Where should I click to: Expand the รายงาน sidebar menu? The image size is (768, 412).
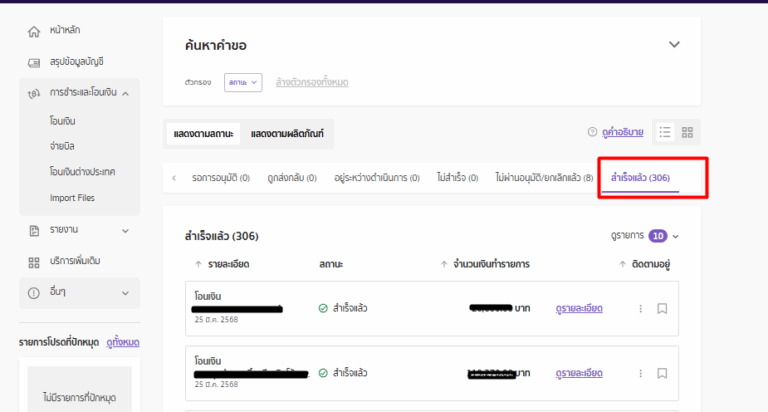pos(125,230)
